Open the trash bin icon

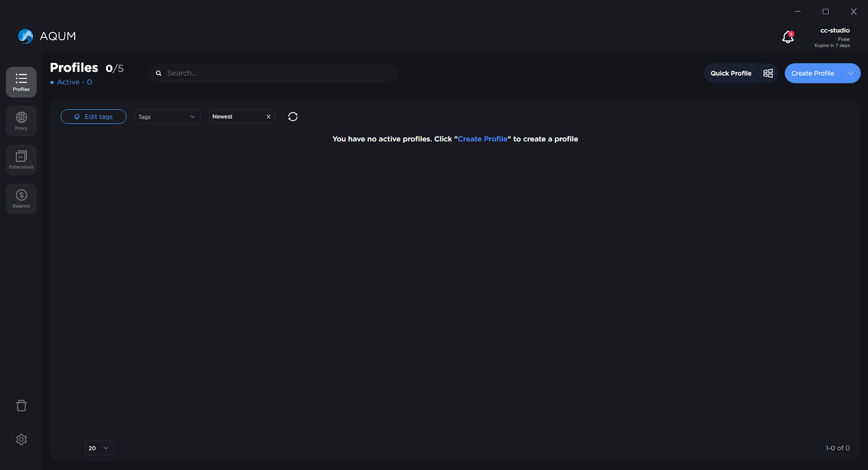[x=21, y=405]
